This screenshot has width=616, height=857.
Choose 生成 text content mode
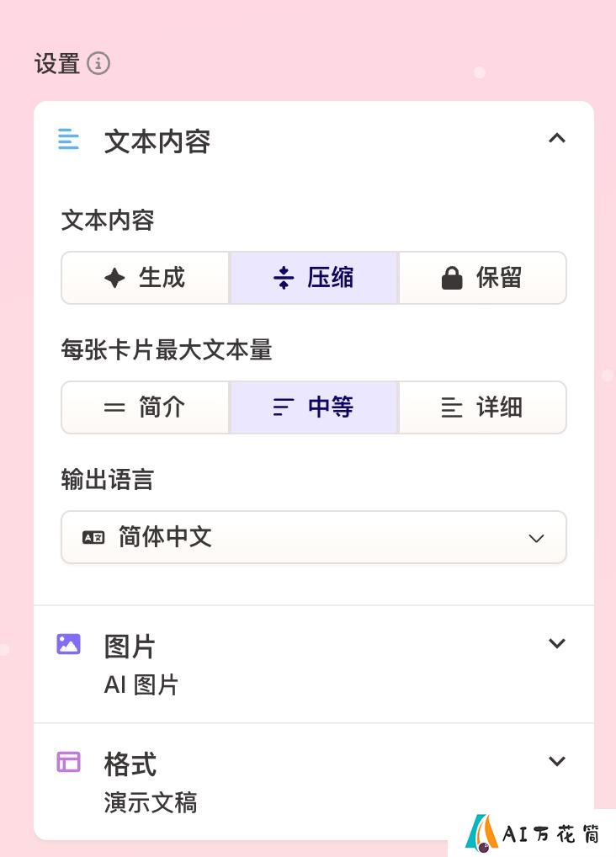(x=145, y=278)
